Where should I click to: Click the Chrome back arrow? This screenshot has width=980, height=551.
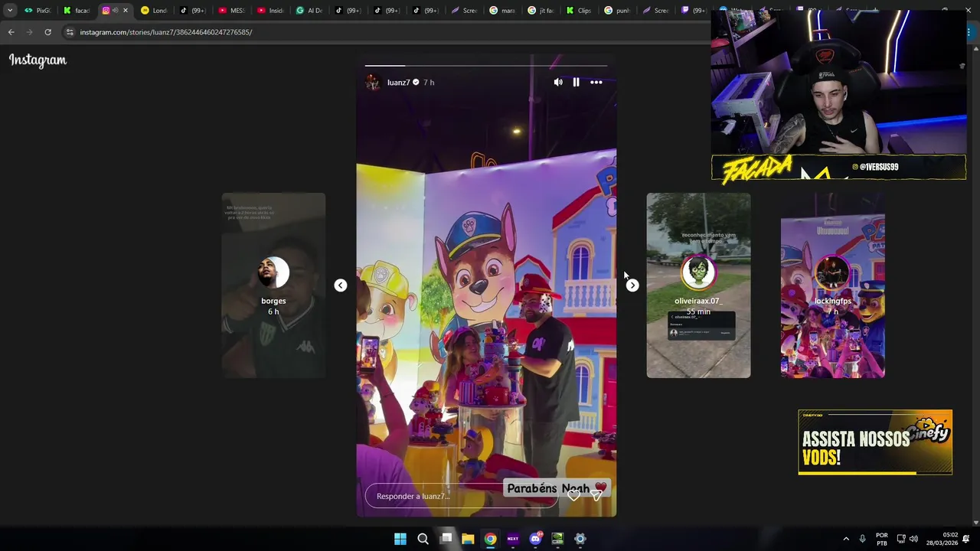(x=11, y=32)
